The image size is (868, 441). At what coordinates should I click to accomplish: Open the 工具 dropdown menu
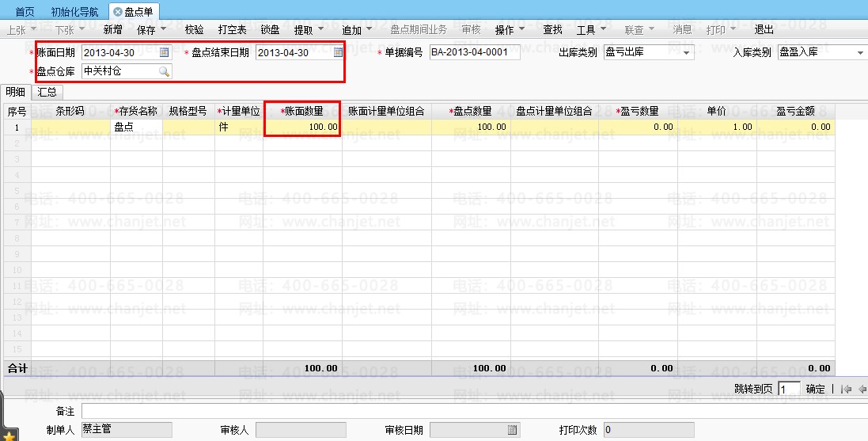tap(603, 29)
